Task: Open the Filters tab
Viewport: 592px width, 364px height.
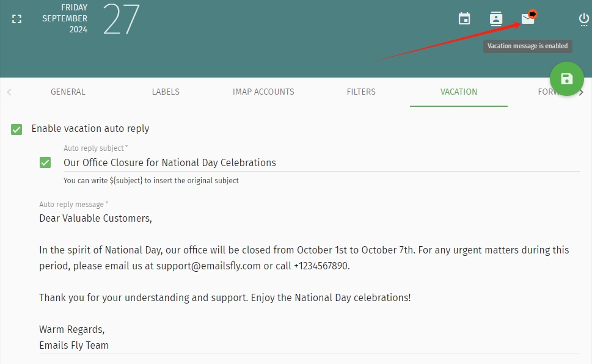Action: click(x=361, y=92)
